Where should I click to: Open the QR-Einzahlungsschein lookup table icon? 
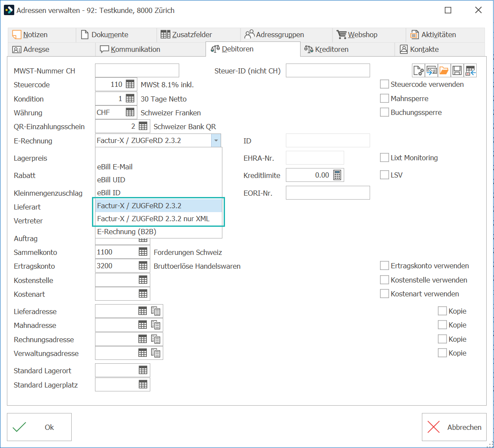[143, 127]
